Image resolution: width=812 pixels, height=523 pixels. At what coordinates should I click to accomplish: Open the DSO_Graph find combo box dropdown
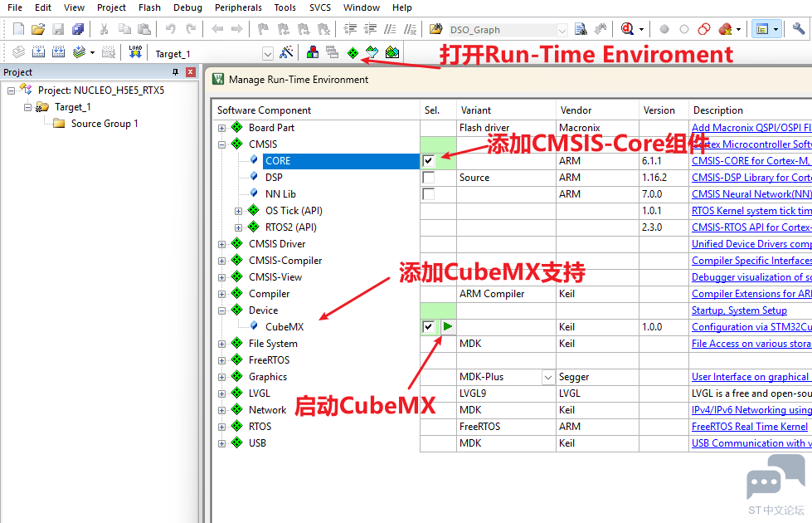[562, 30]
